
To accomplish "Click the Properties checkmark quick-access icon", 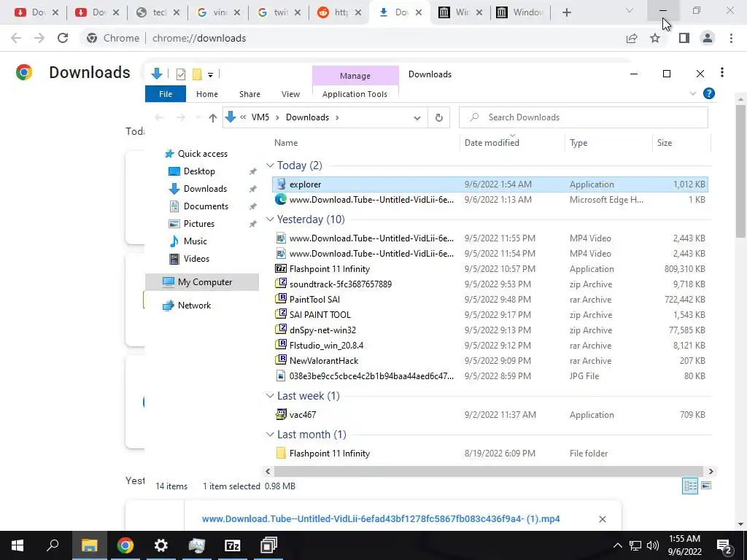I will tap(181, 74).
